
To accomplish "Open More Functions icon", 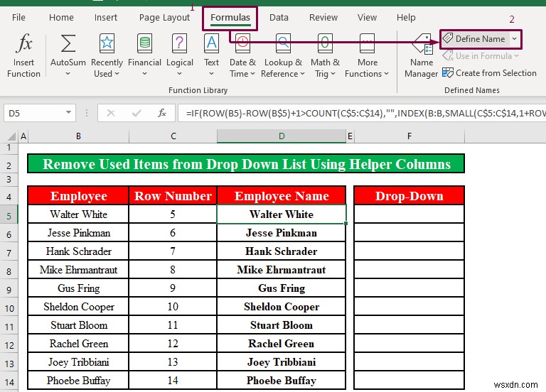I will (x=367, y=43).
